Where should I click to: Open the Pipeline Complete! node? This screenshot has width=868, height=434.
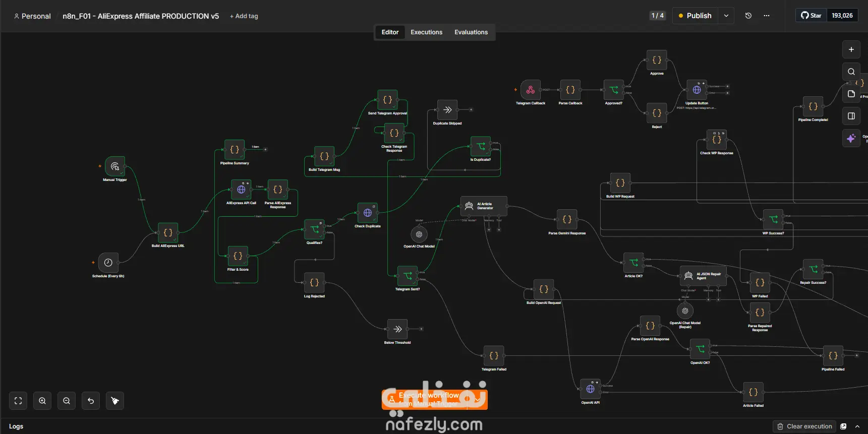(813, 106)
